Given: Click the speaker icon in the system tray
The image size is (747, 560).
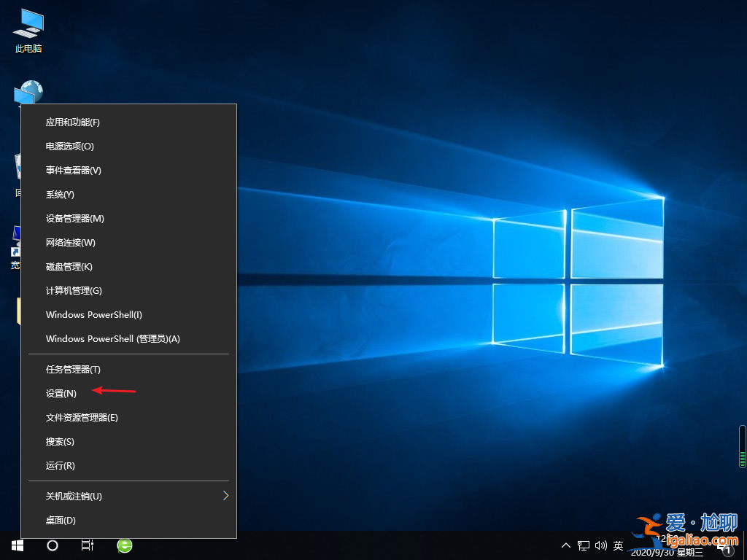Looking at the screenshot, I should 600,545.
